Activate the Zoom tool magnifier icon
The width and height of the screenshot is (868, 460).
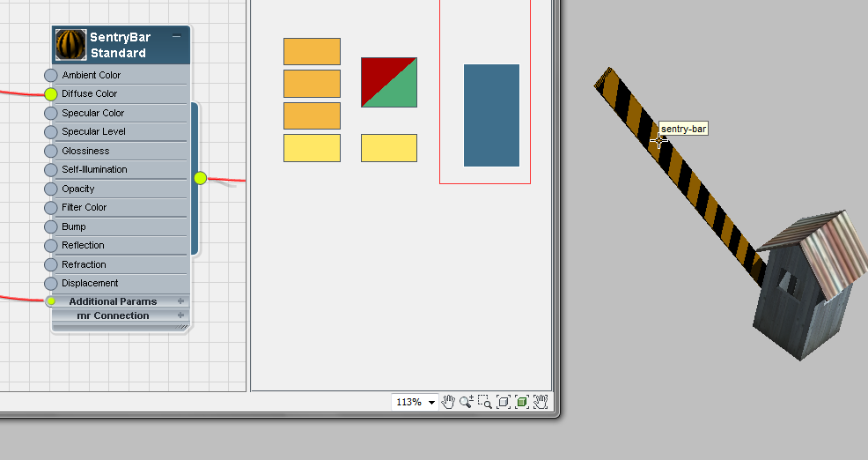466,402
